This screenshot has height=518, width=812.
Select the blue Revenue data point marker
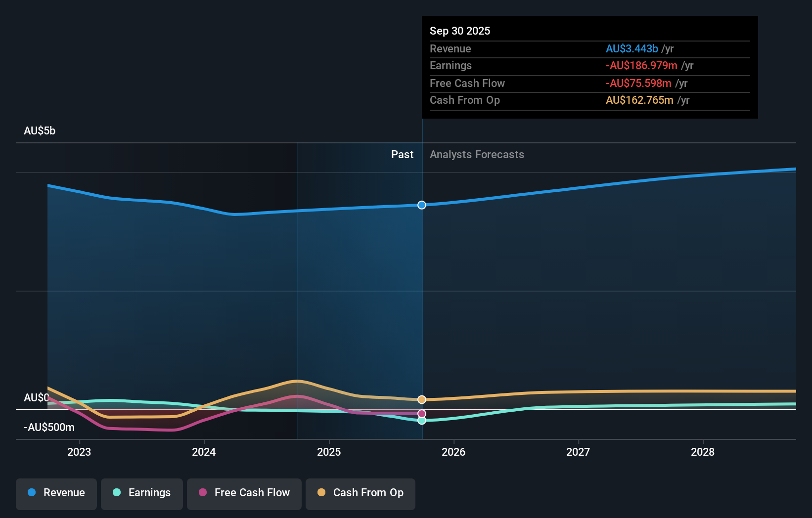(421, 205)
